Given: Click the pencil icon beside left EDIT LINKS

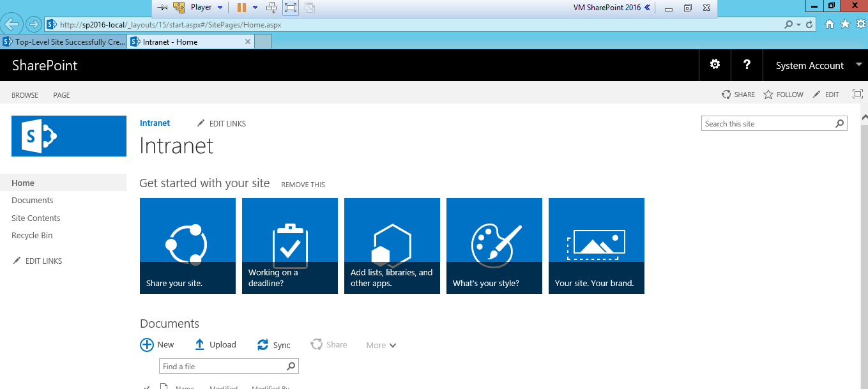Looking at the screenshot, I should tap(17, 261).
